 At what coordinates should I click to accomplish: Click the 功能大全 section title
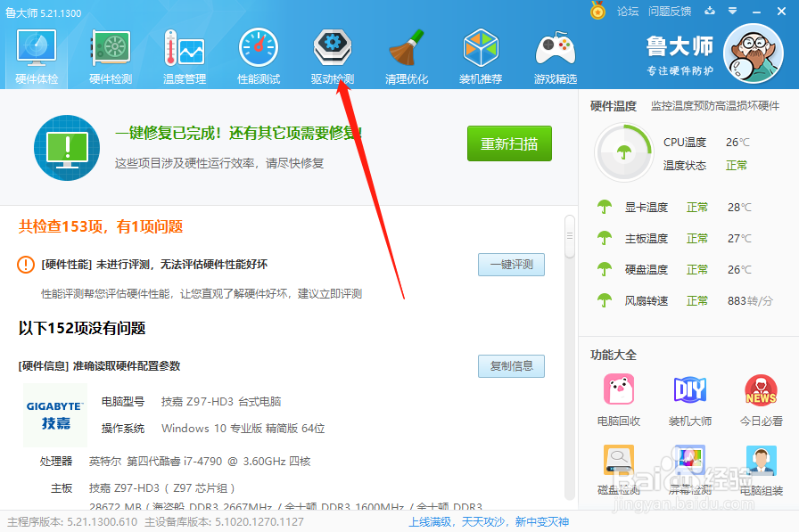614,355
